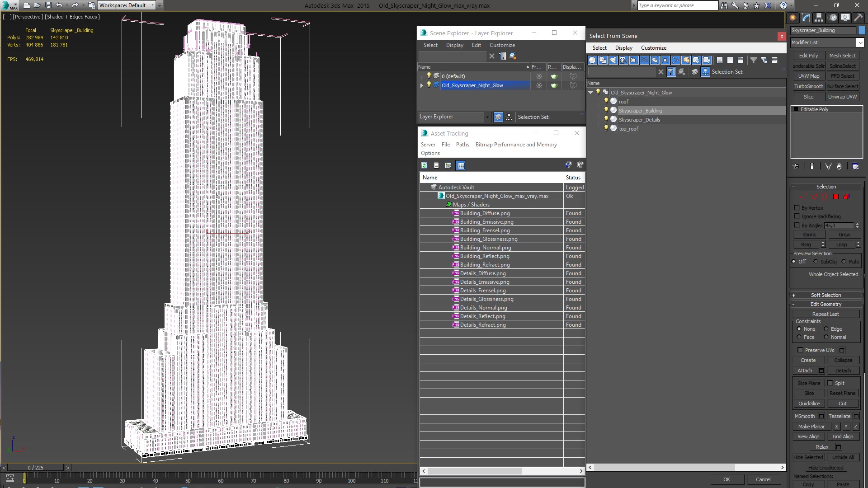The width and height of the screenshot is (868, 488).
Task: Toggle Display Space Warps filter in Select From Scene
Action: (x=644, y=60)
